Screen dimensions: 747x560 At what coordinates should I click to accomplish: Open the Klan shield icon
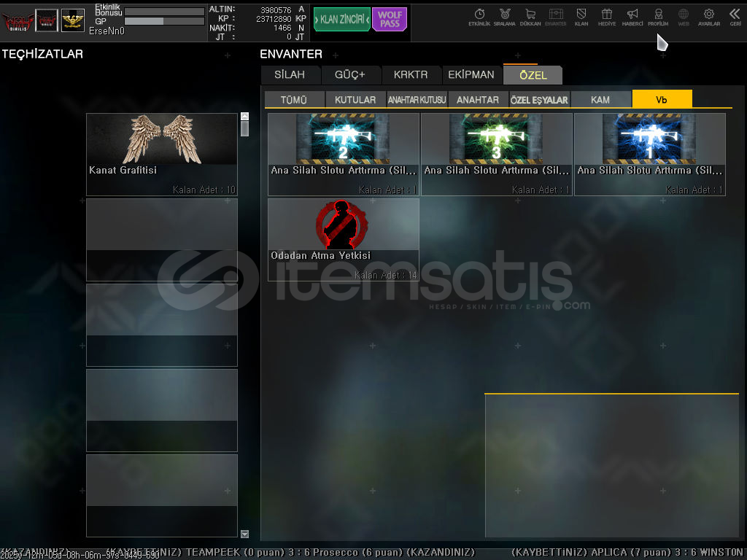coord(581,17)
